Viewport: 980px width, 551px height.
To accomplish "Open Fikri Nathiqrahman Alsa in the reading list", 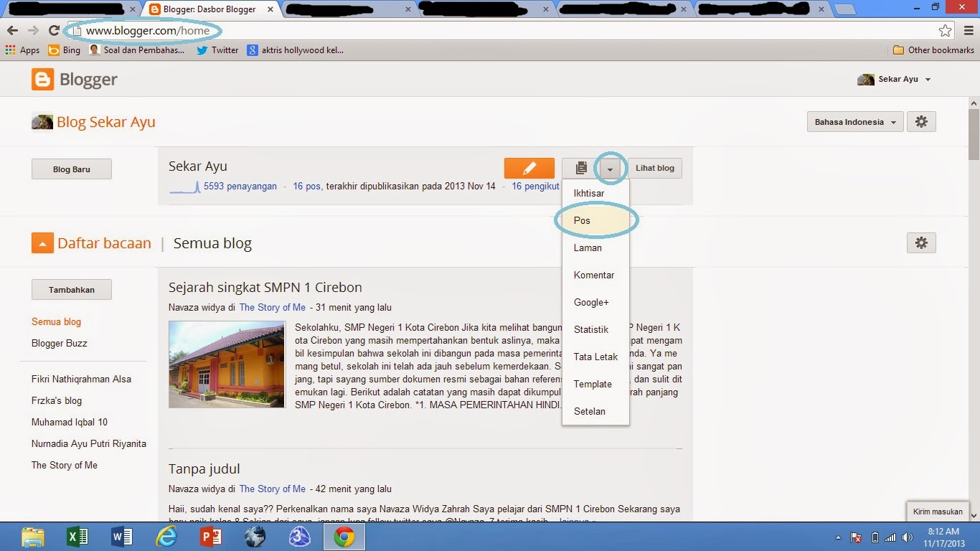I will (81, 379).
